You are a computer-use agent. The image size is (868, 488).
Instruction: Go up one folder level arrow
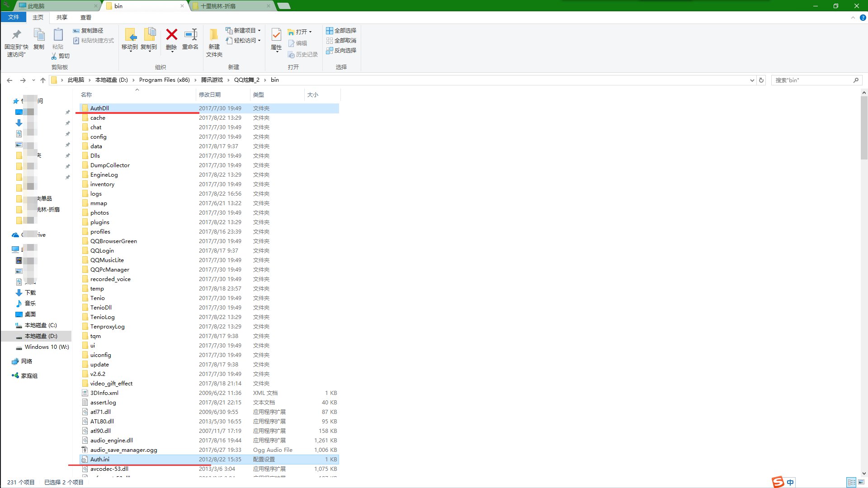pyautogui.click(x=43, y=80)
